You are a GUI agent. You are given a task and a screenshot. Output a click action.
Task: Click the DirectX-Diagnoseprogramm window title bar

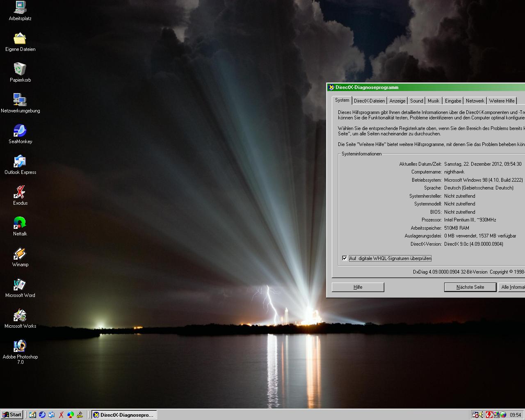pyautogui.click(x=427, y=87)
